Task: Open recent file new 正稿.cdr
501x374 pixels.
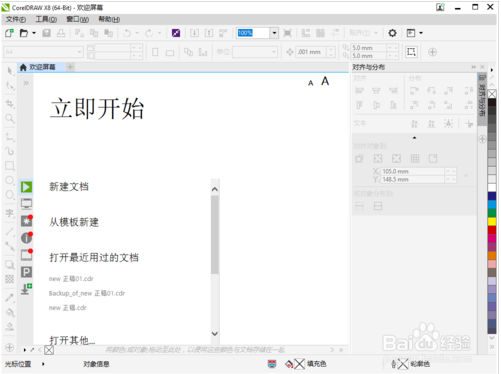Action: [68, 308]
